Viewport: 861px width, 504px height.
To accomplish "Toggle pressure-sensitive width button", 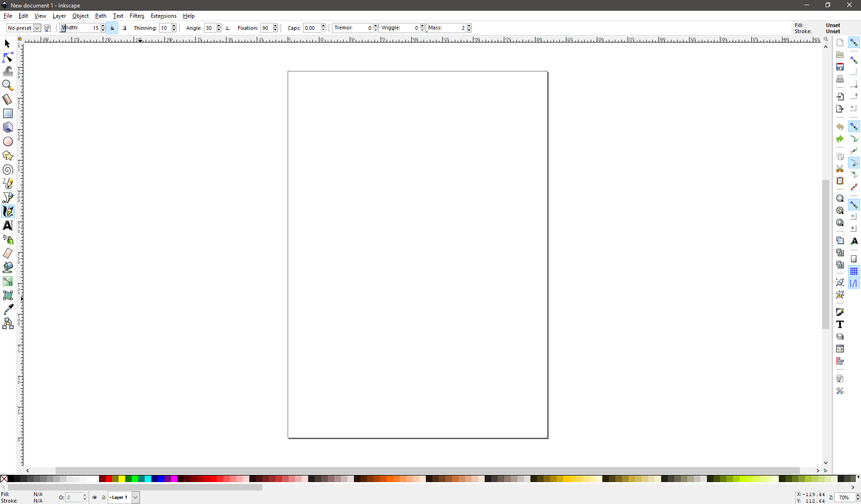I will pyautogui.click(x=112, y=28).
